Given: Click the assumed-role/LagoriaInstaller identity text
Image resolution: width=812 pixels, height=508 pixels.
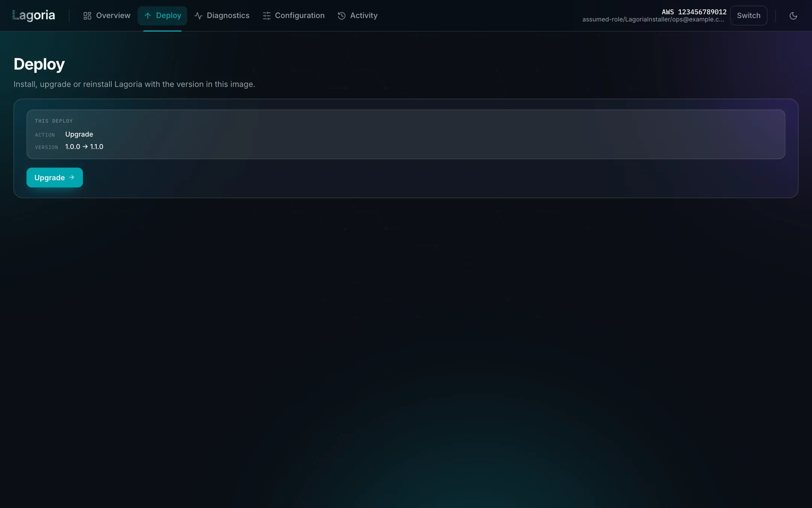Looking at the screenshot, I should [x=653, y=20].
